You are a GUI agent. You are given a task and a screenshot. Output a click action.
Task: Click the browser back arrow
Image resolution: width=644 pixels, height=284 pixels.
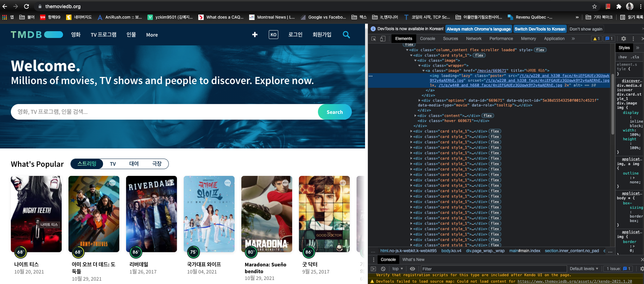point(5,6)
